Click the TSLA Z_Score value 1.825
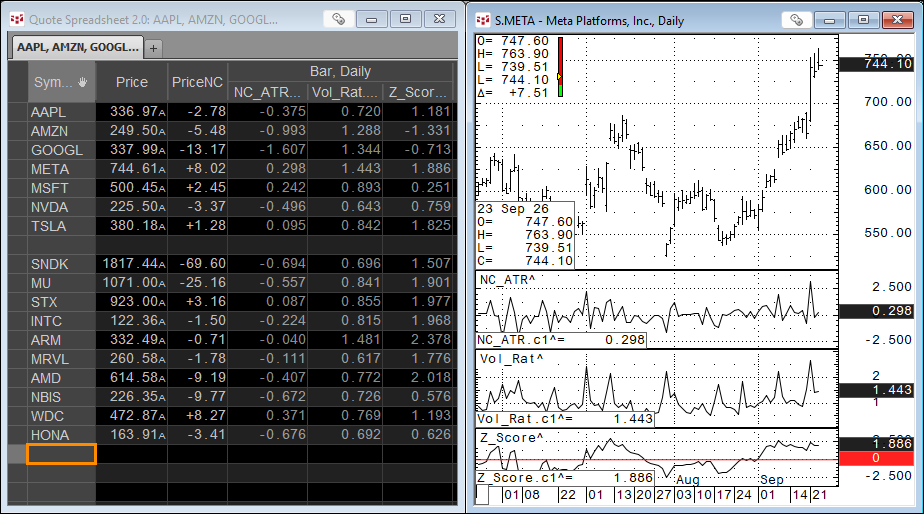Viewport: 924px width, 514px height. click(418, 225)
